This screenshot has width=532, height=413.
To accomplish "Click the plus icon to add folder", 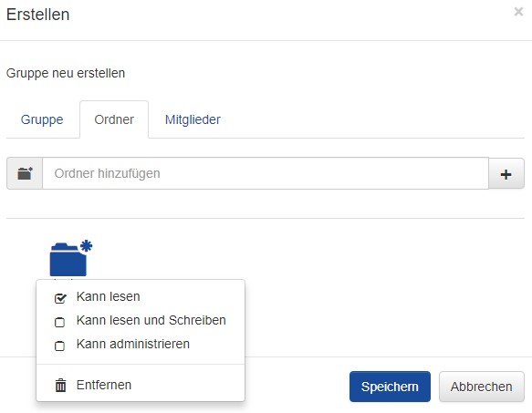I will (x=506, y=173).
